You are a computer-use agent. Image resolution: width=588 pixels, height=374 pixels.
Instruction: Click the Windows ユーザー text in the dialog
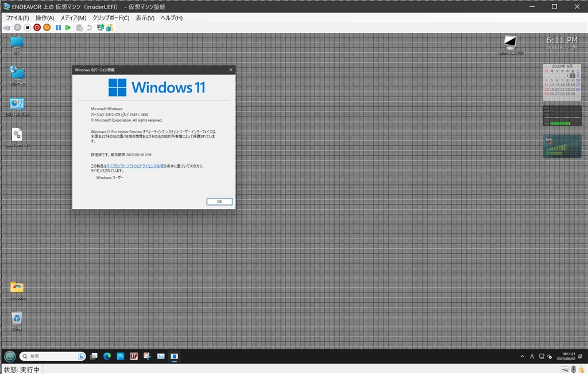click(110, 178)
